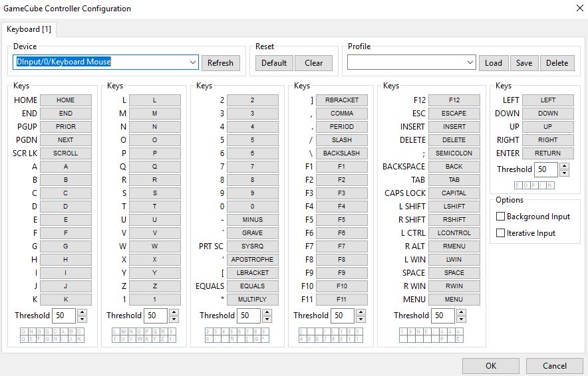Click the MULTIPLY mapping button

click(252, 299)
